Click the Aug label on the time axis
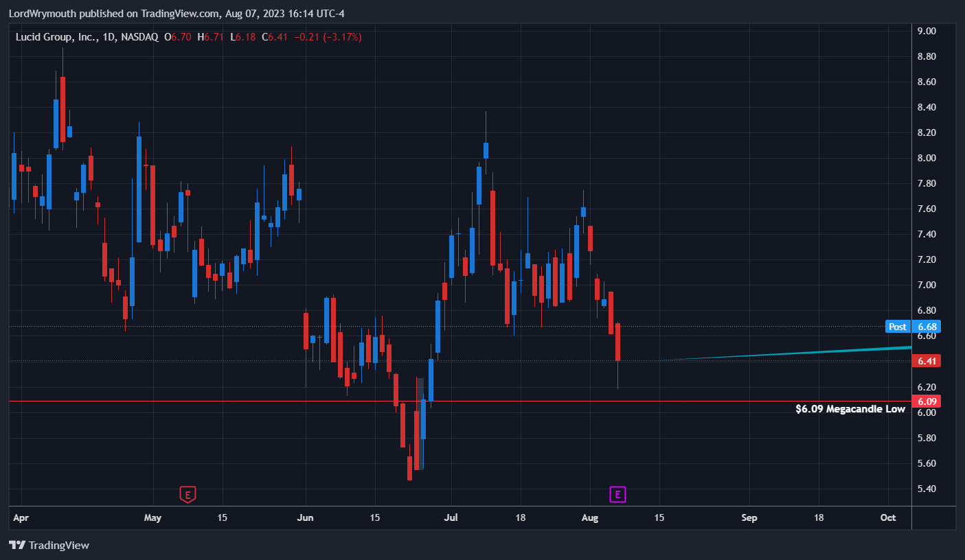 pos(590,517)
